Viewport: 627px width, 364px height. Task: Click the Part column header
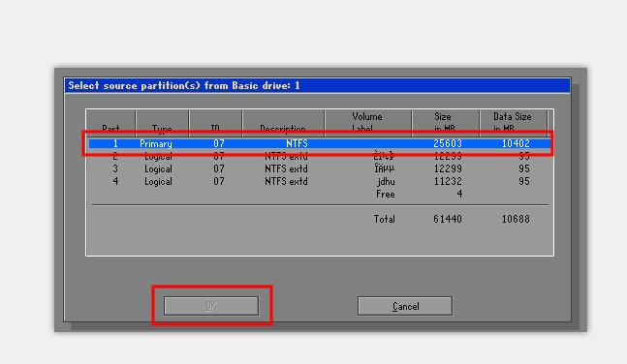[x=110, y=123]
